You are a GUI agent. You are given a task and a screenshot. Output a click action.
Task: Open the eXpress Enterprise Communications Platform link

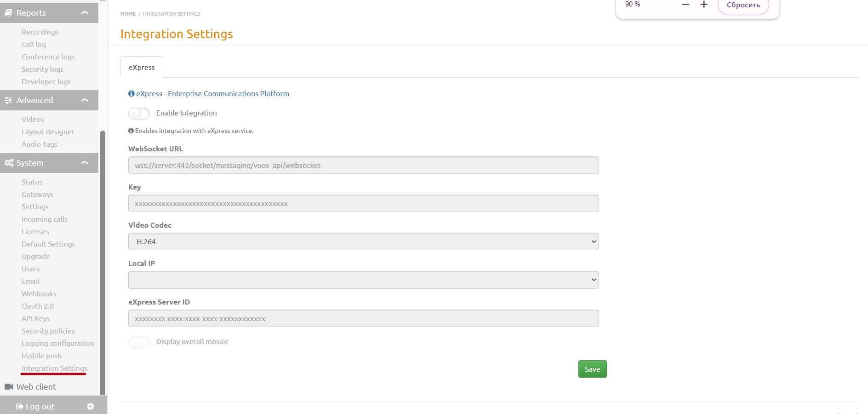tap(212, 94)
